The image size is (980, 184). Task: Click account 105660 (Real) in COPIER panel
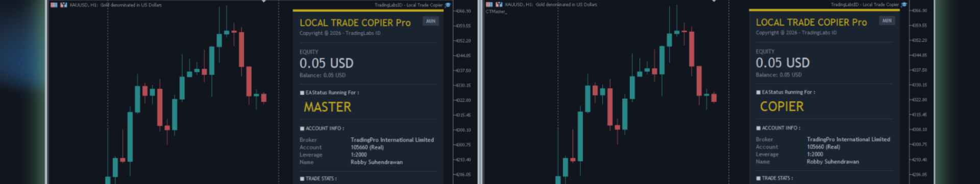[824, 147]
